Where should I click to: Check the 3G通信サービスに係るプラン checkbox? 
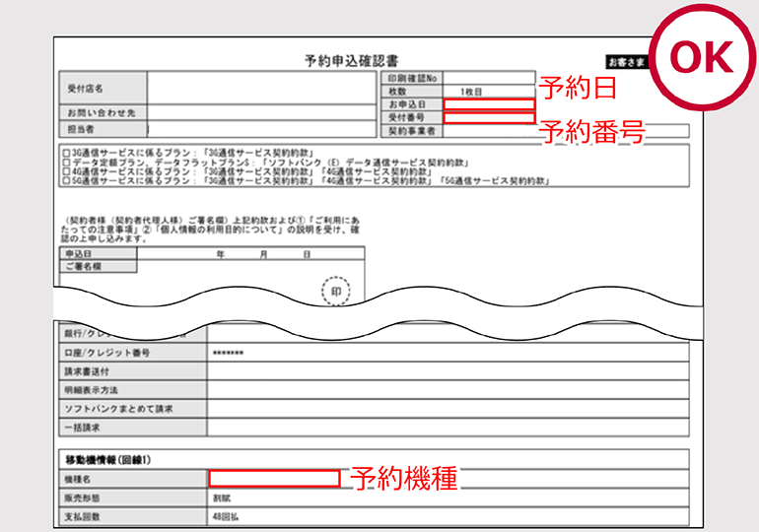[66, 153]
